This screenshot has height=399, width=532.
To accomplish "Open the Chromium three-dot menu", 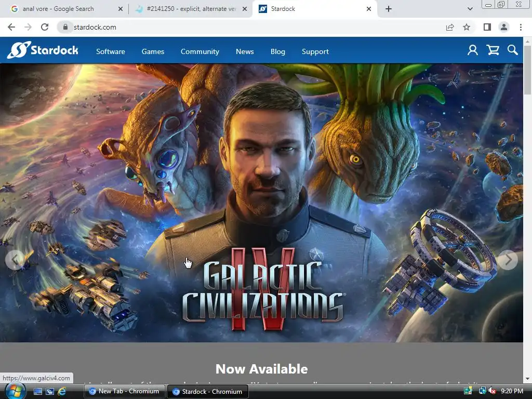I will (x=521, y=27).
